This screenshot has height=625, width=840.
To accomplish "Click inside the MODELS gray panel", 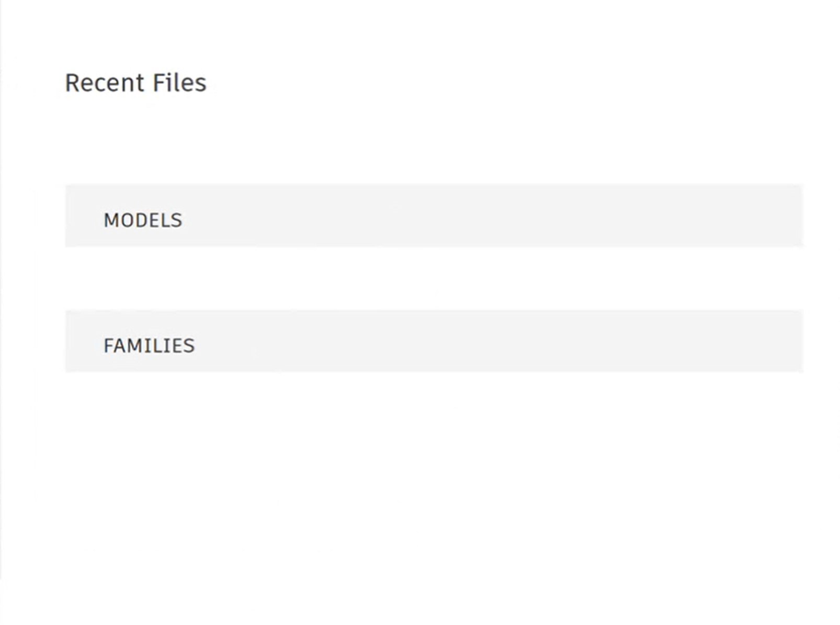I will click(x=434, y=214).
